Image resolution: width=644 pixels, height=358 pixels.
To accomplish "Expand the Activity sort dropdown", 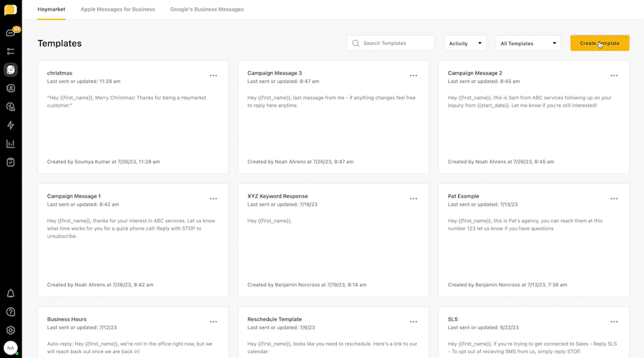I will (465, 43).
